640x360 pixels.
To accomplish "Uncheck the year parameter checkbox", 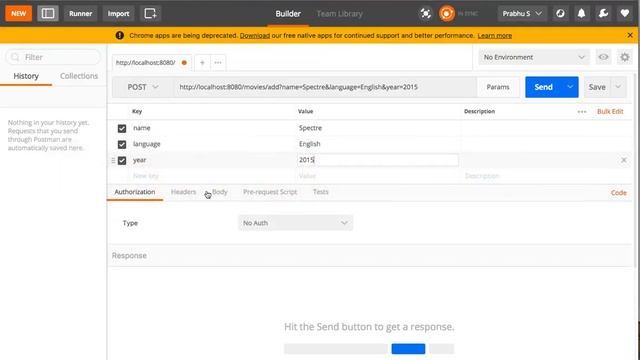I will [x=122, y=160].
